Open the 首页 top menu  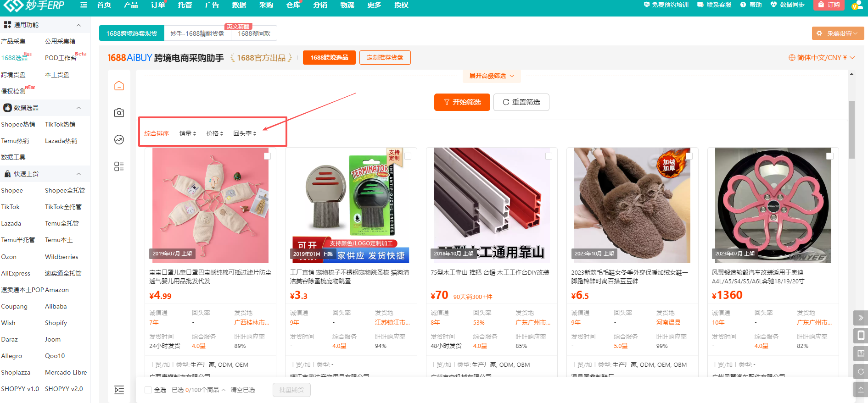click(104, 5)
